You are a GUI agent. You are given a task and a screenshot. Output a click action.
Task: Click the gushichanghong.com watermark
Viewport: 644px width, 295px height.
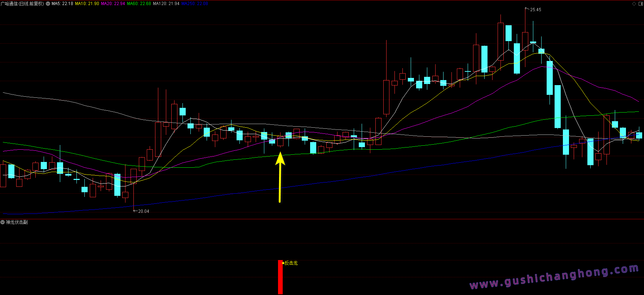pyautogui.click(x=554, y=277)
